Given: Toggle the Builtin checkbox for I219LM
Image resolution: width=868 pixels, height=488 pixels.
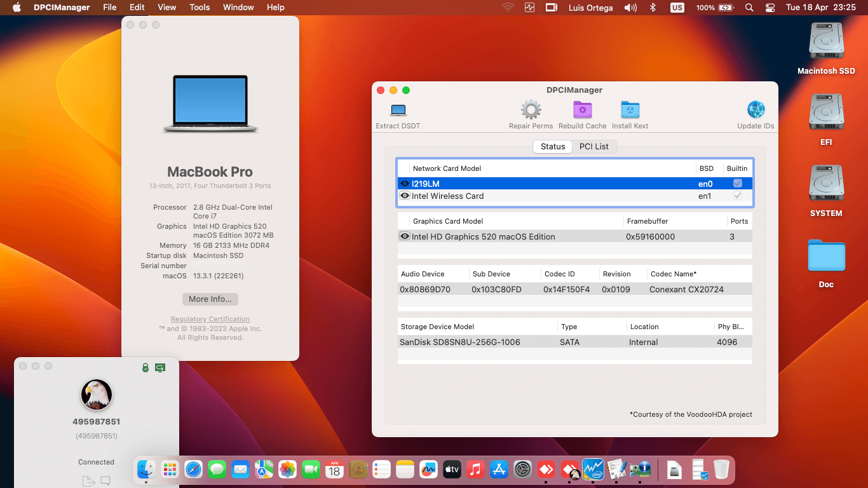Looking at the screenshot, I should point(738,183).
